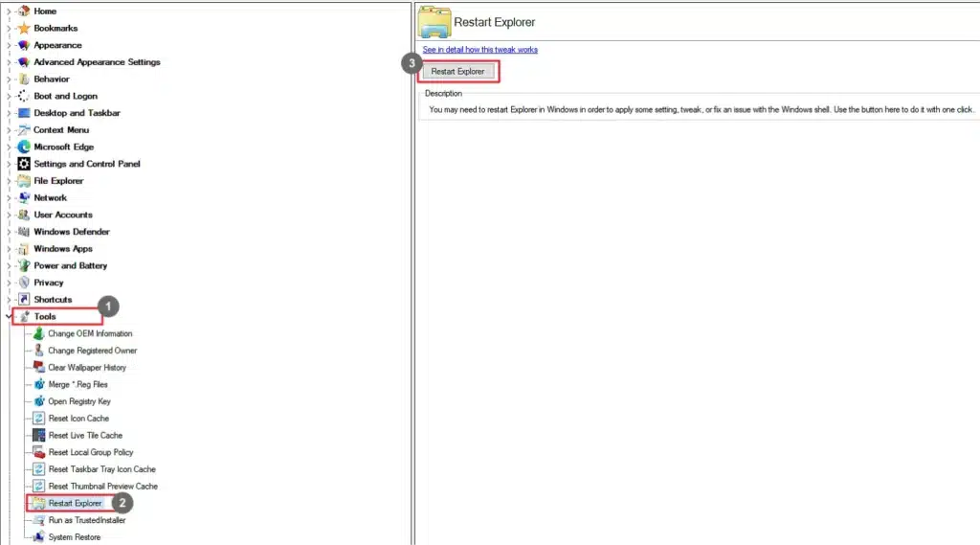Click the Advanced Appearance Settings icon
The height and width of the screenshot is (545, 980).
click(24, 62)
